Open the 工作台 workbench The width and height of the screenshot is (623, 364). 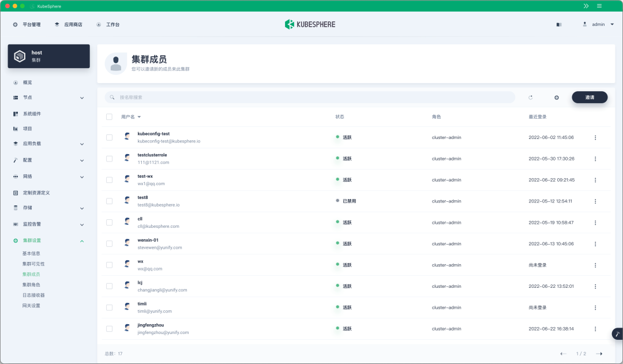tap(108, 25)
